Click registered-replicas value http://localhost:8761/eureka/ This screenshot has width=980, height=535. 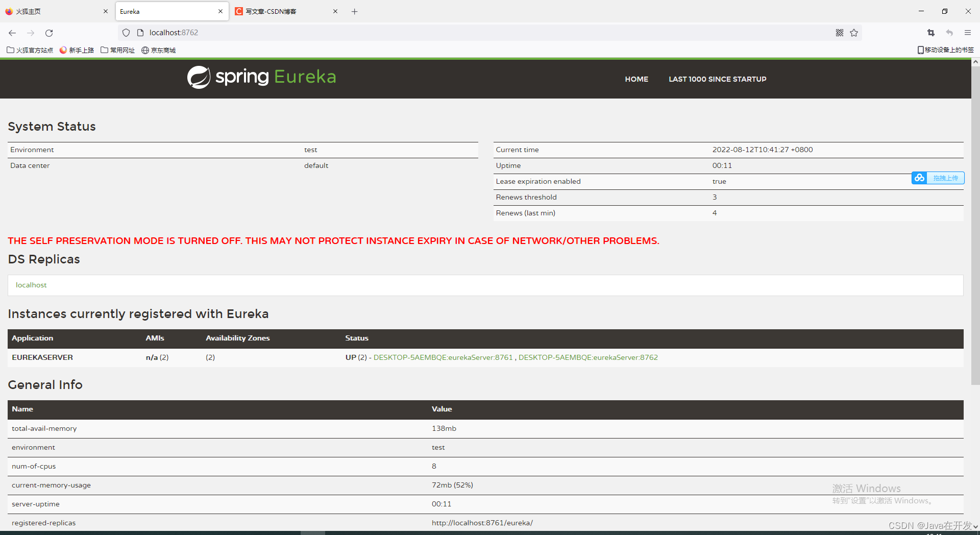(482, 523)
